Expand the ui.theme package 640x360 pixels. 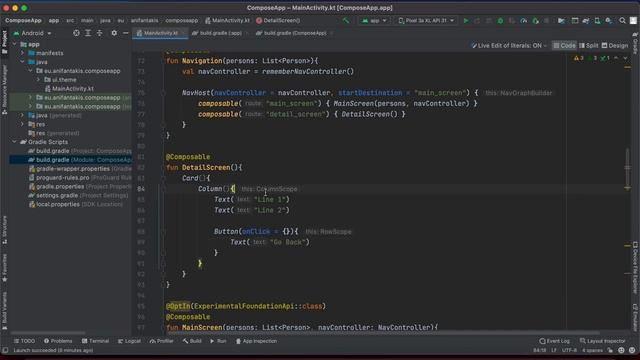38,80
